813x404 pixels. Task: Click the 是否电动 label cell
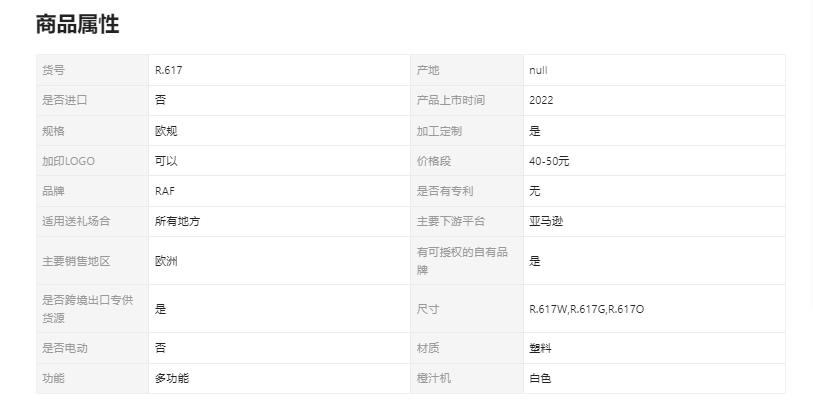pos(65,348)
